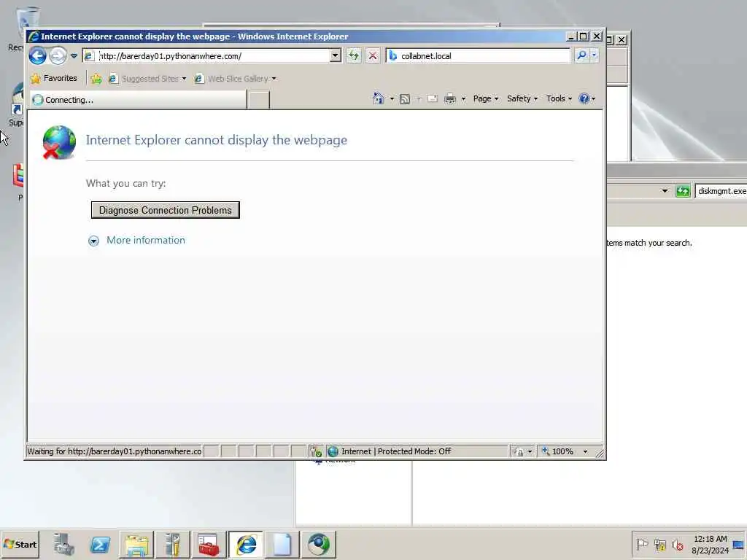Expand the address bar history dropdown
Viewport: 747px width, 560px height.
pyautogui.click(x=336, y=55)
